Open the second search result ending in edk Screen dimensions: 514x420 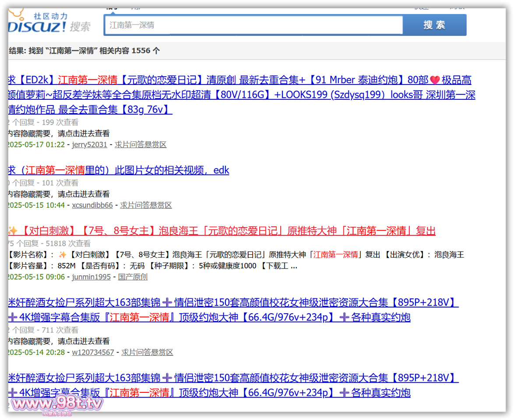point(118,170)
